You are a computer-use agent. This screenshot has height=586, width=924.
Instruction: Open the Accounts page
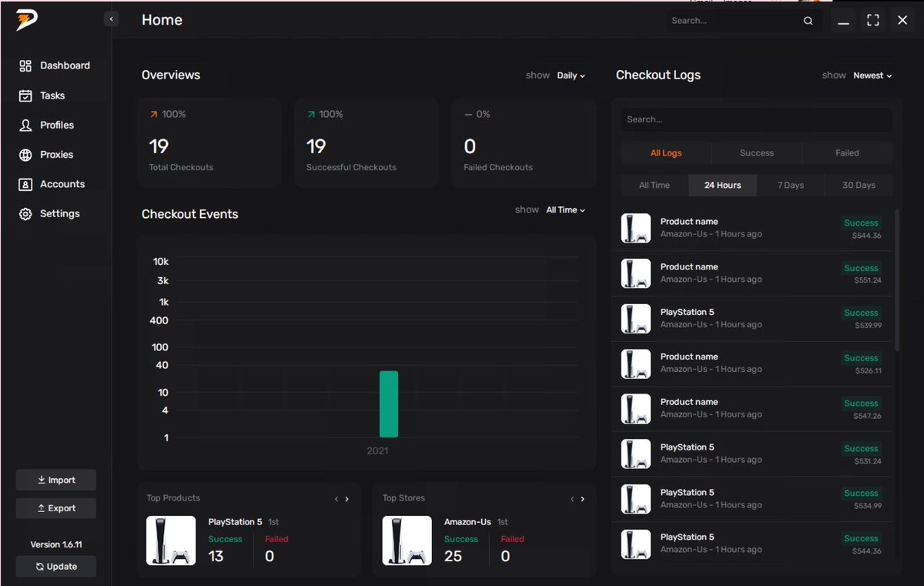pos(52,184)
